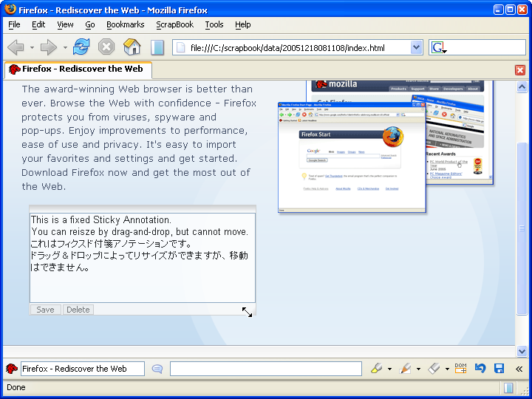Expand the address bar history dropdown

416,47
